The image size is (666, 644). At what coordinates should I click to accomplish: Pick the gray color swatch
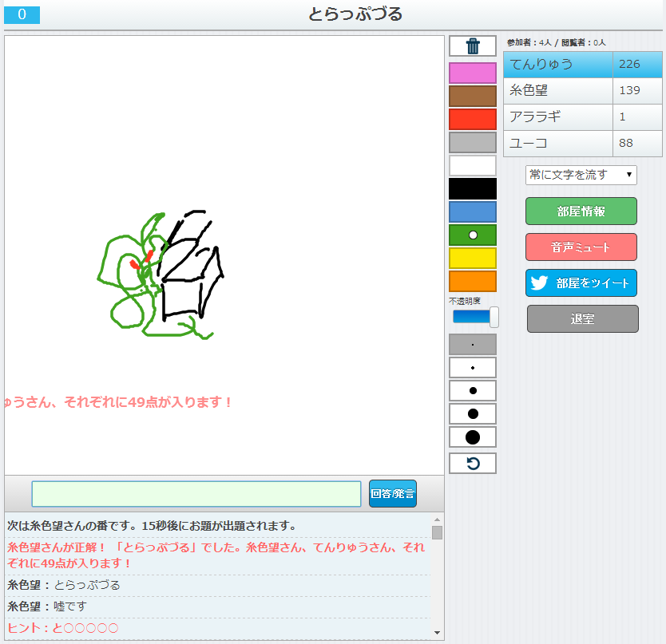click(472, 142)
